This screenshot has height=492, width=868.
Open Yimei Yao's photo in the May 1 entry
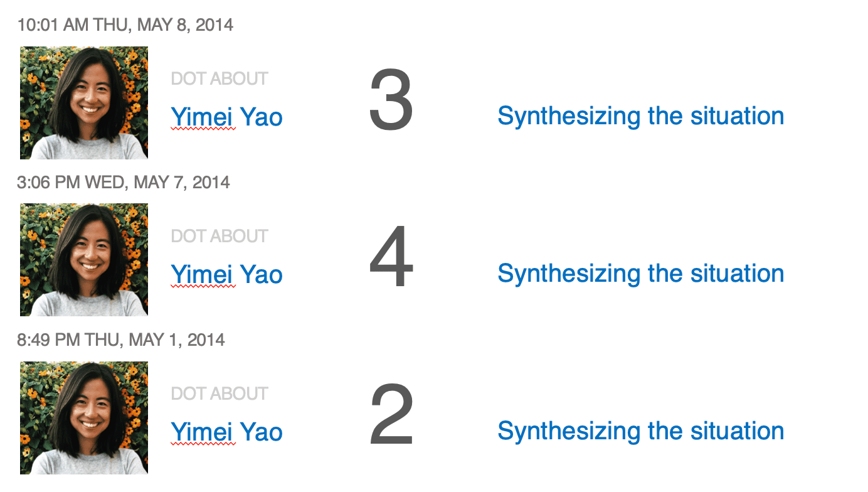(x=84, y=417)
